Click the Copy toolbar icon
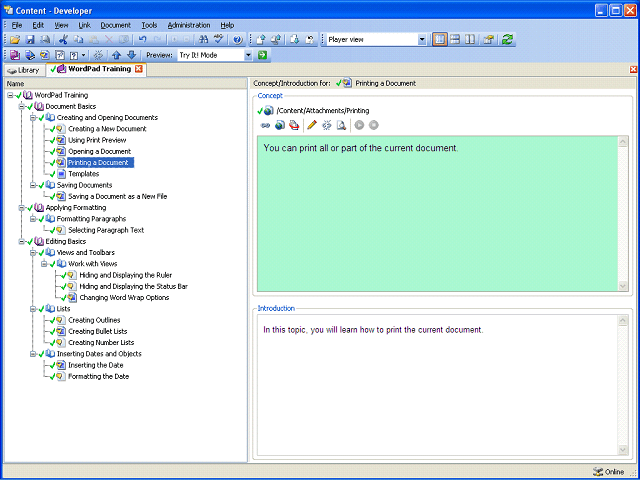Image resolution: width=640 pixels, height=480 pixels. coord(78,40)
